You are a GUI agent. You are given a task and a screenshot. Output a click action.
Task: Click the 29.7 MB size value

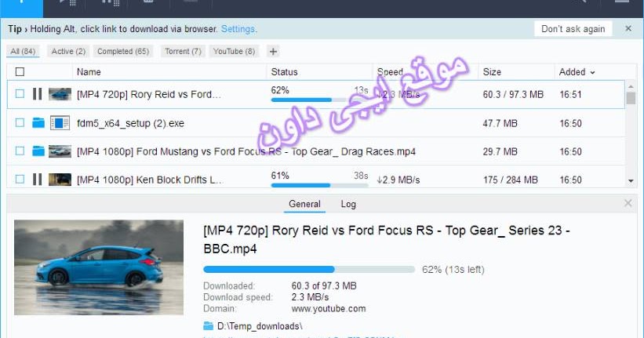pos(500,151)
